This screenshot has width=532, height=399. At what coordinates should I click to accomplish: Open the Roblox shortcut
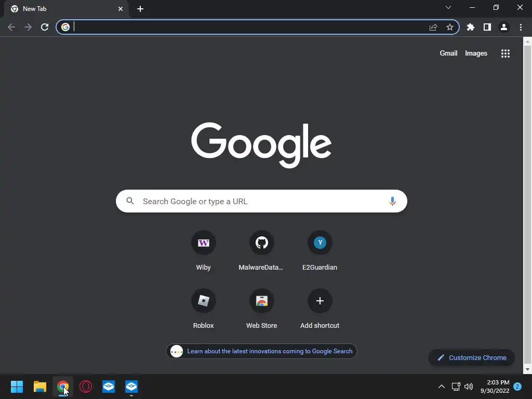point(204,309)
